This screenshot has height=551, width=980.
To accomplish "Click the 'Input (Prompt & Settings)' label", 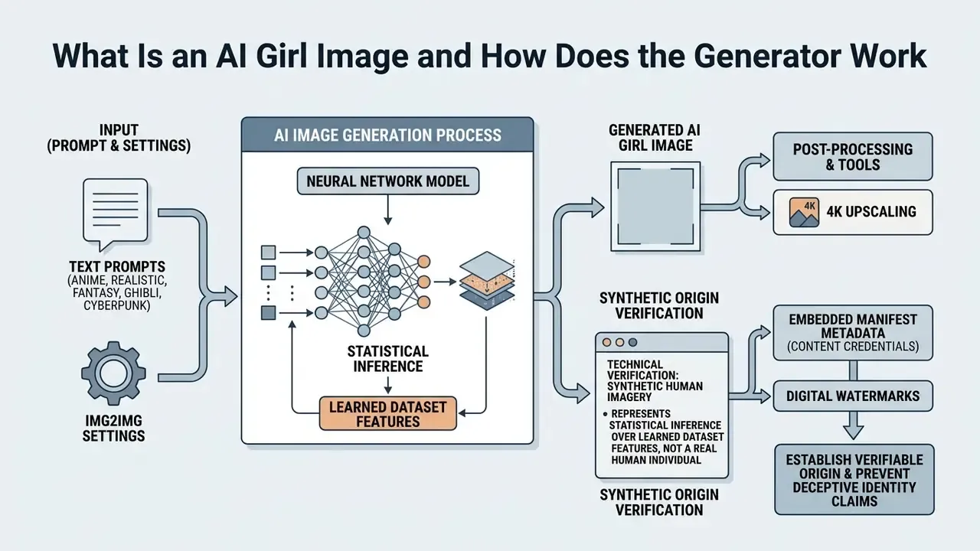I will point(118,139).
